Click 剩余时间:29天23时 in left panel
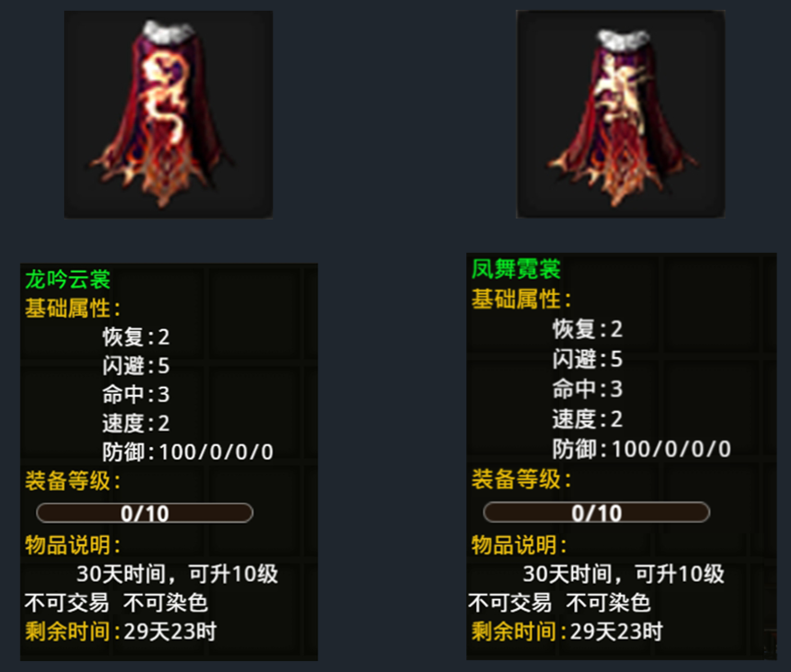The image size is (791, 672). (x=121, y=632)
